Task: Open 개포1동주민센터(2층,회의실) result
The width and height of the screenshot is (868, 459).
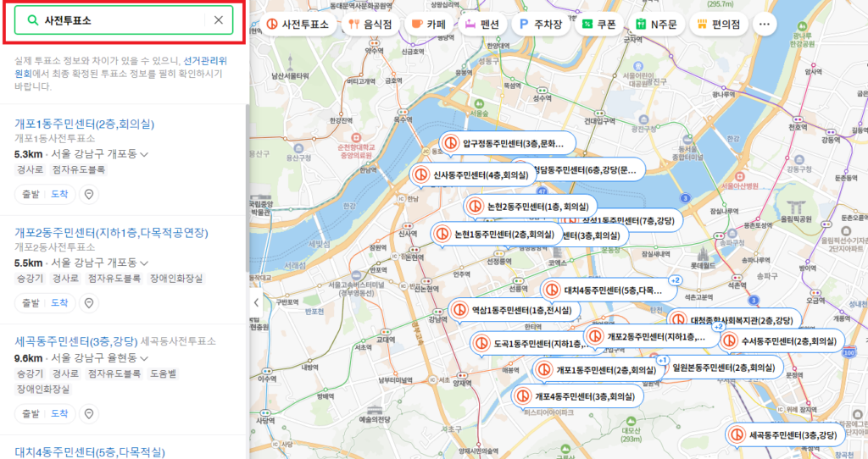Action: tap(84, 124)
